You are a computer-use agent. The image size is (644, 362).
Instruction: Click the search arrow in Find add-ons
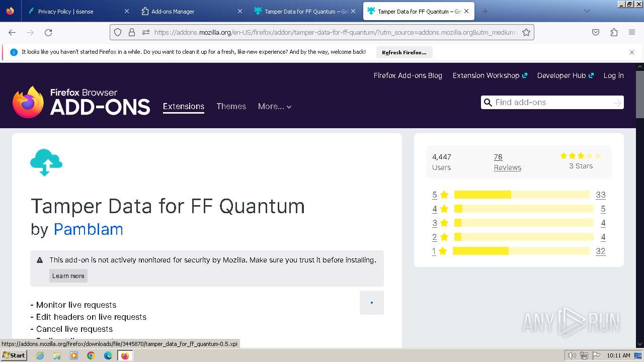617,103
